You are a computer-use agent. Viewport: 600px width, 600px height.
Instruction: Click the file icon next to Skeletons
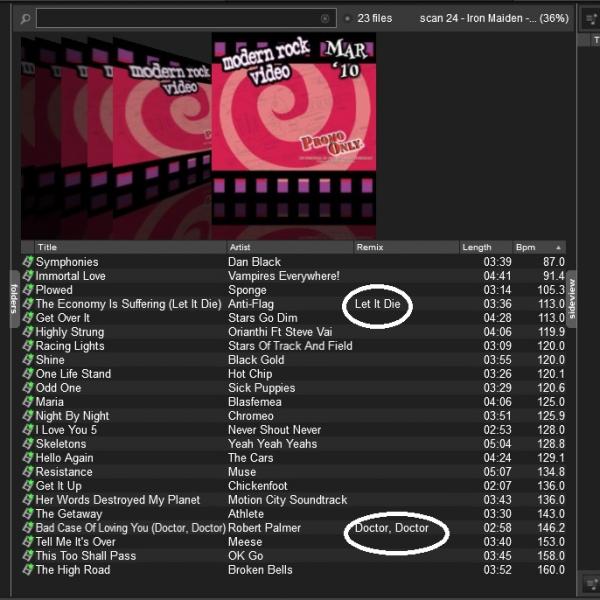coord(28,443)
